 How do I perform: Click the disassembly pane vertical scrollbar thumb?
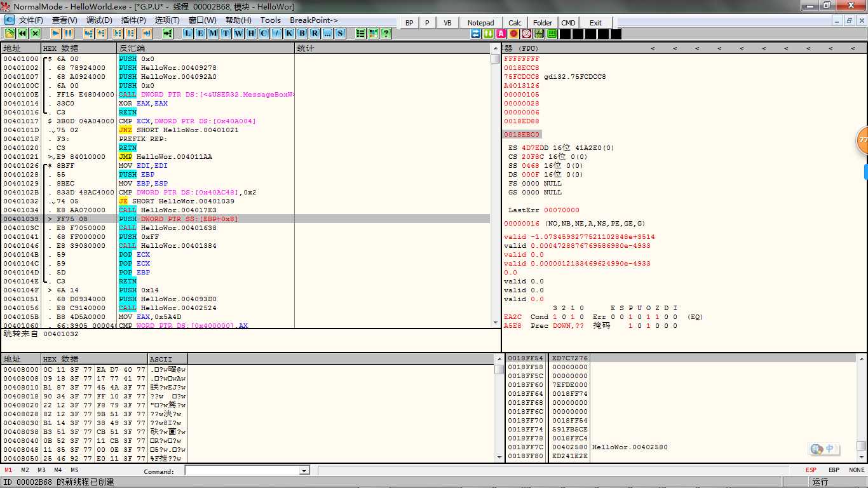[495, 59]
